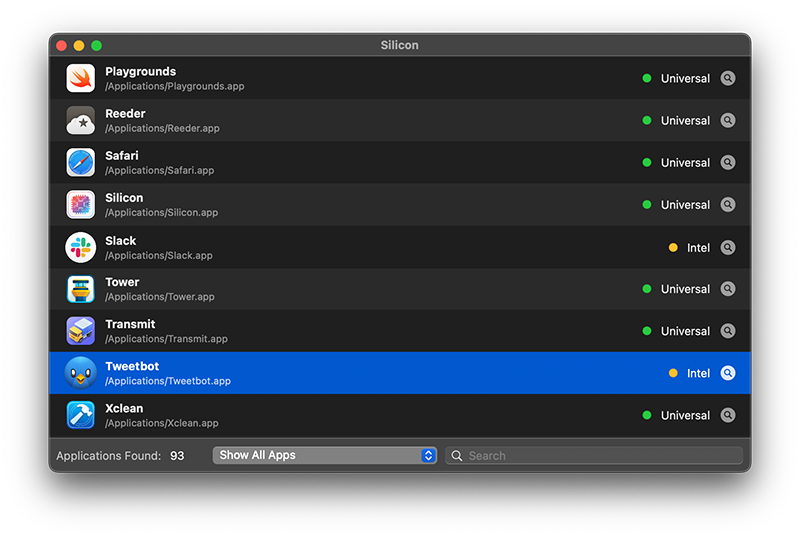The image size is (800, 537).
Task: Click the Universal label for Tower
Action: click(685, 289)
